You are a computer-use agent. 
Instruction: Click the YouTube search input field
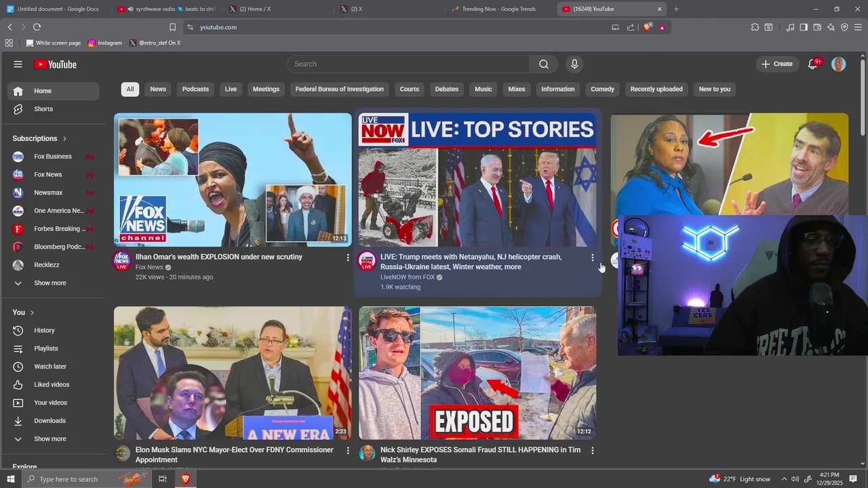coord(408,64)
